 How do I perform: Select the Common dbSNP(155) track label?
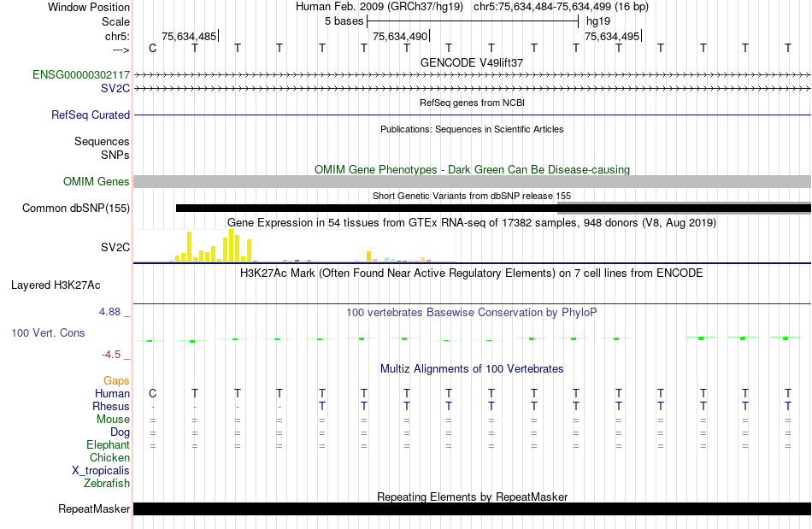pos(75,208)
